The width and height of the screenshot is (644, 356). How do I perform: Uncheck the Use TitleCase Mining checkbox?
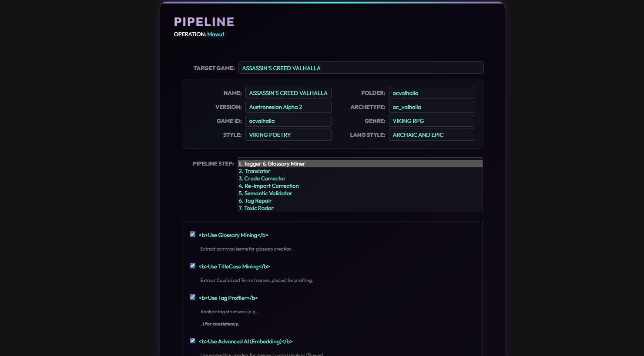(x=192, y=266)
